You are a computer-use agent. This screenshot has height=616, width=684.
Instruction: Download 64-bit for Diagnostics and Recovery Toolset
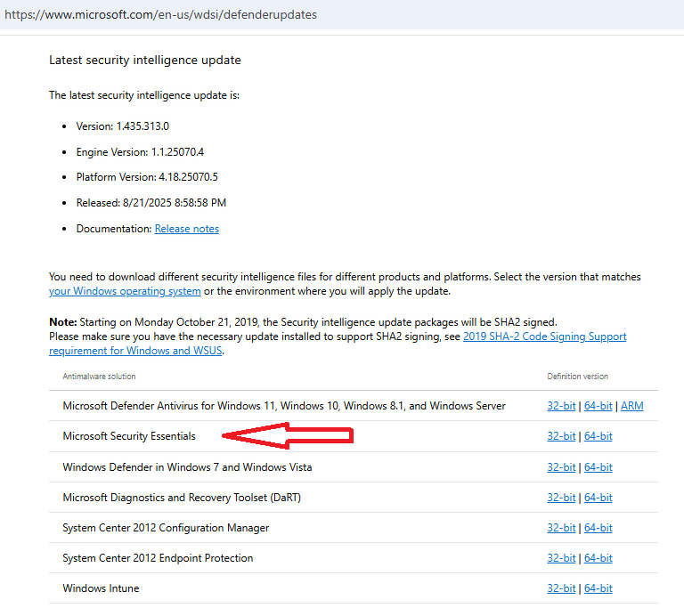(598, 498)
